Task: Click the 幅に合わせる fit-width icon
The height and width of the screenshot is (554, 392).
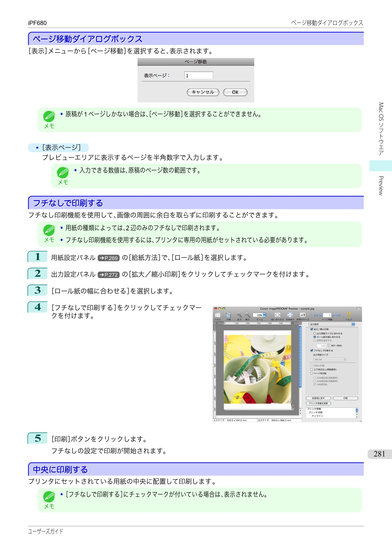Action: tap(277, 315)
